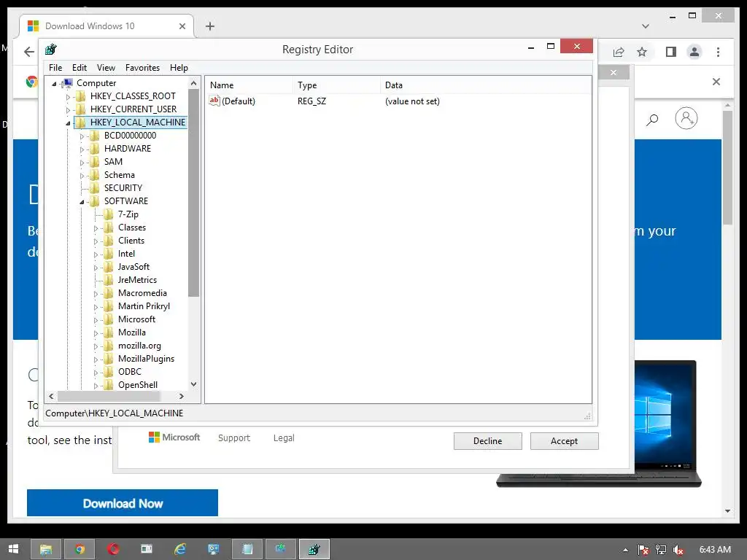Select the Computer root node icon
Viewport: 747px width, 560px height.
pyautogui.click(x=68, y=83)
